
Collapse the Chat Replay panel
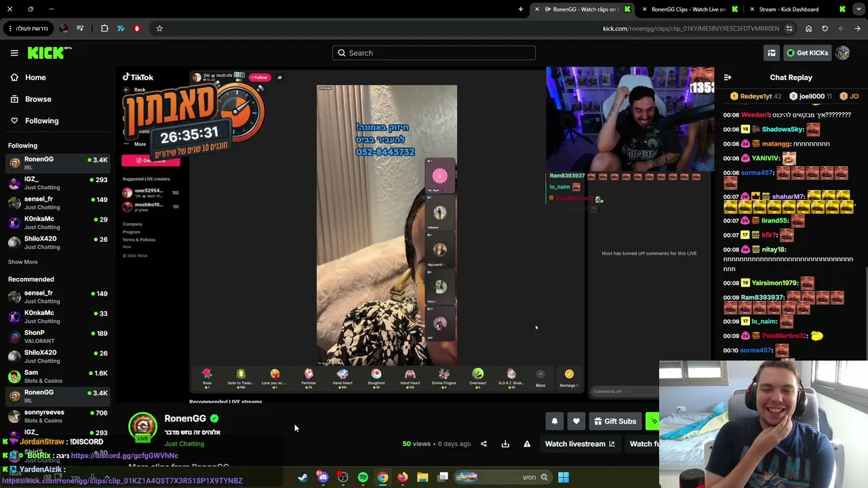coord(727,77)
